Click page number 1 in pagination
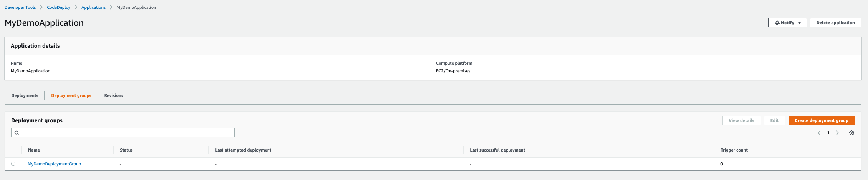 pyautogui.click(x=828, y=133)
